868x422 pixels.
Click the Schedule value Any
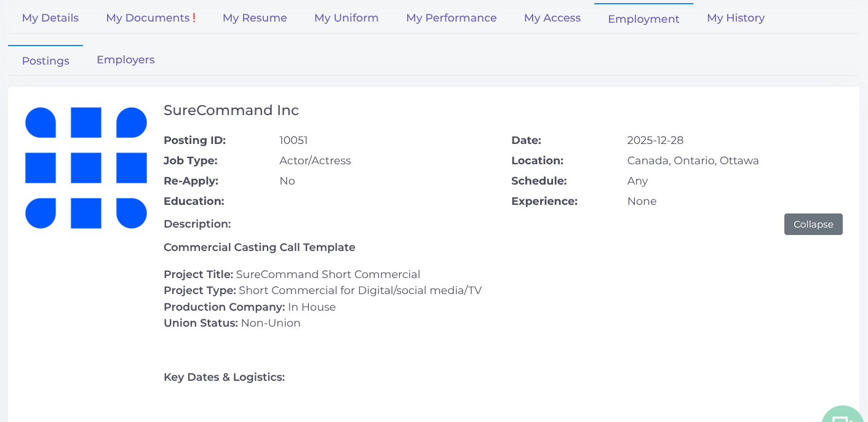tap(637, 181)
